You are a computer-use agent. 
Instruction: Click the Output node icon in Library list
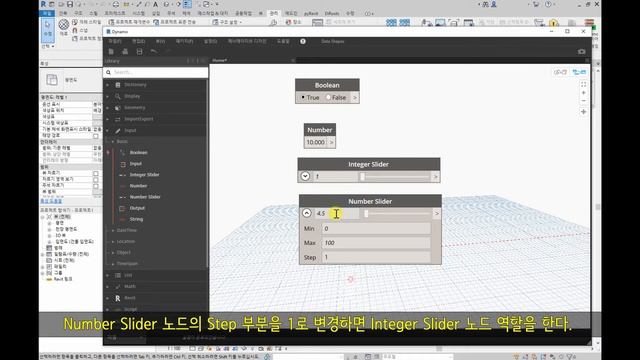pos(123,208)
